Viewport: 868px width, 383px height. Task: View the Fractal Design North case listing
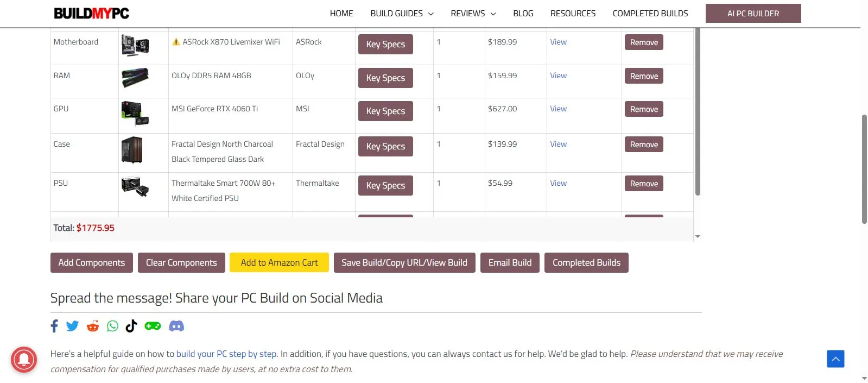tap(558, 144)
